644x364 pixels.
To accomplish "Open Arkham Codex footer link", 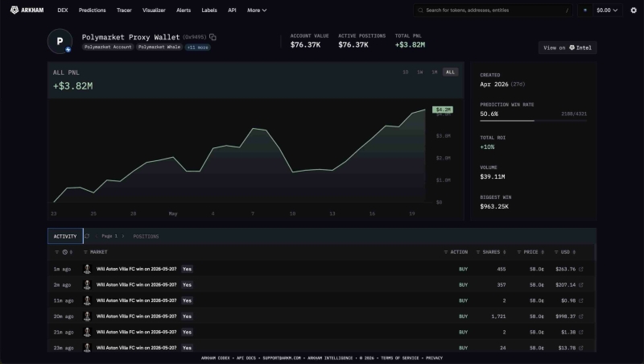I will tap(215, 358).
